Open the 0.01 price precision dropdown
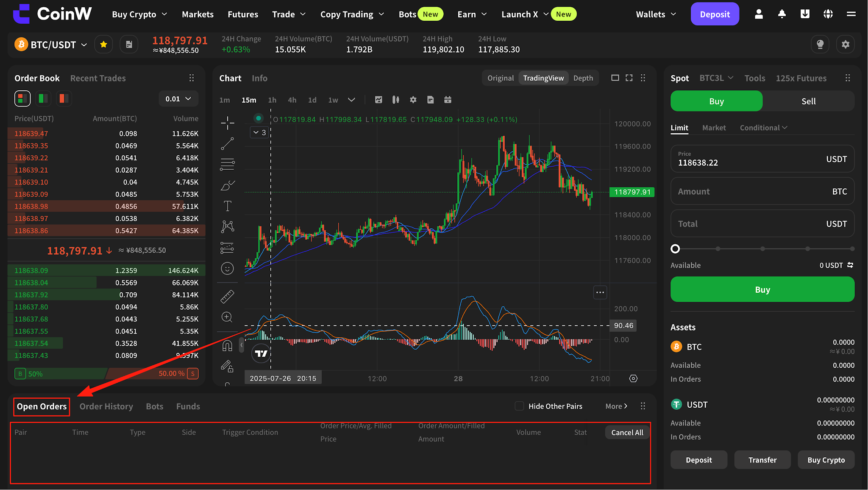The height and width of the screenshot is (490, 868). (178, 99)
